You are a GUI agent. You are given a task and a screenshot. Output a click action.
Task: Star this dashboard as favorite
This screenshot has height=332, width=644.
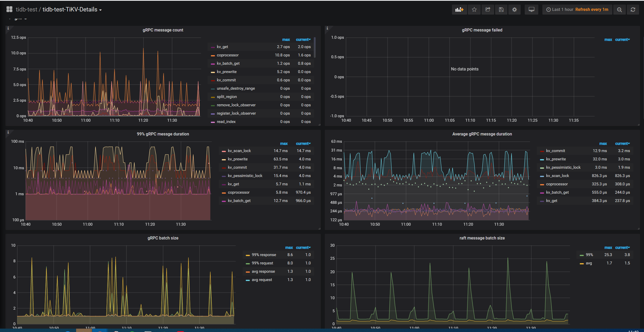pyautogui.click(x=474, y=10)
